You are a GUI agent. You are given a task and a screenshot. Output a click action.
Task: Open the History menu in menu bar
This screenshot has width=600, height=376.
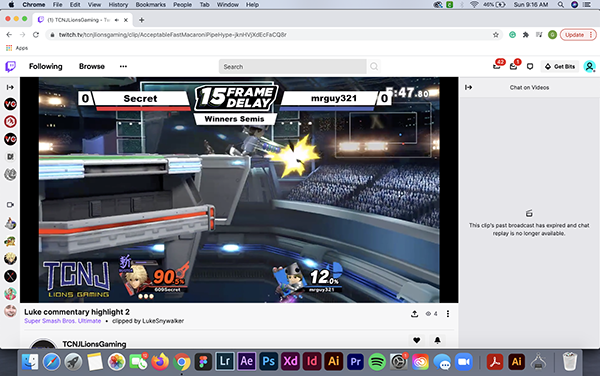click(x=118, y=5)
